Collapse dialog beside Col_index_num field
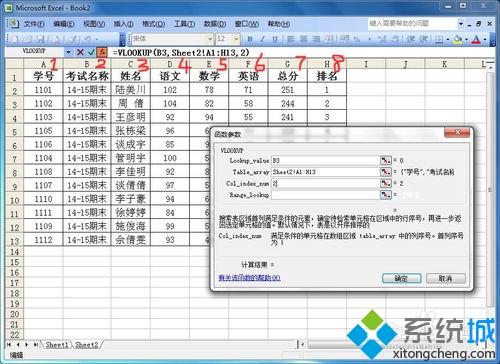 (x=386, y=183)
